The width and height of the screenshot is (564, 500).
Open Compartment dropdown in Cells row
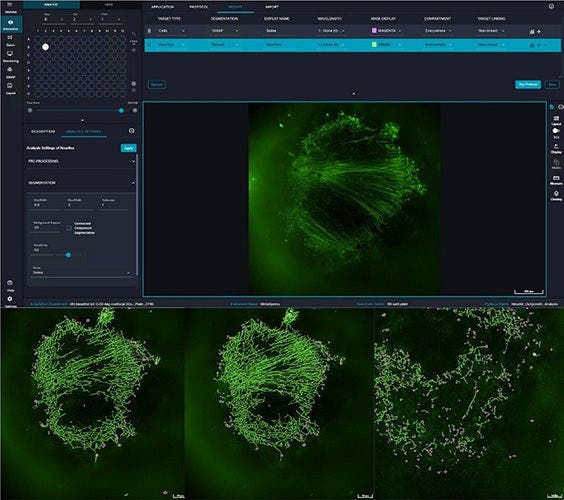[x=438, y=31]
